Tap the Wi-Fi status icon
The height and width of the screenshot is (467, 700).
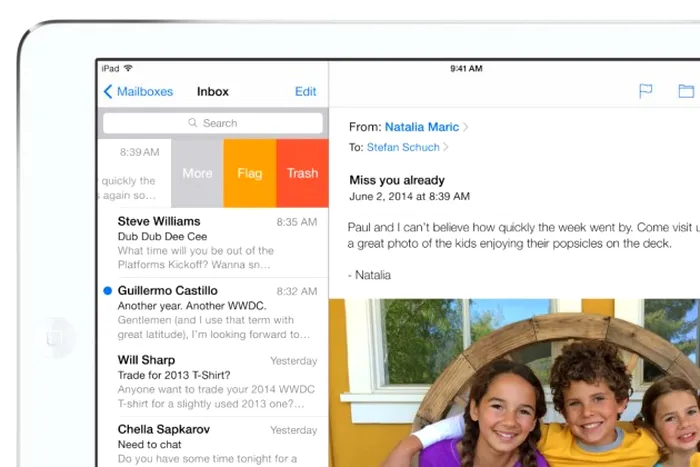[x=128, y=68]
